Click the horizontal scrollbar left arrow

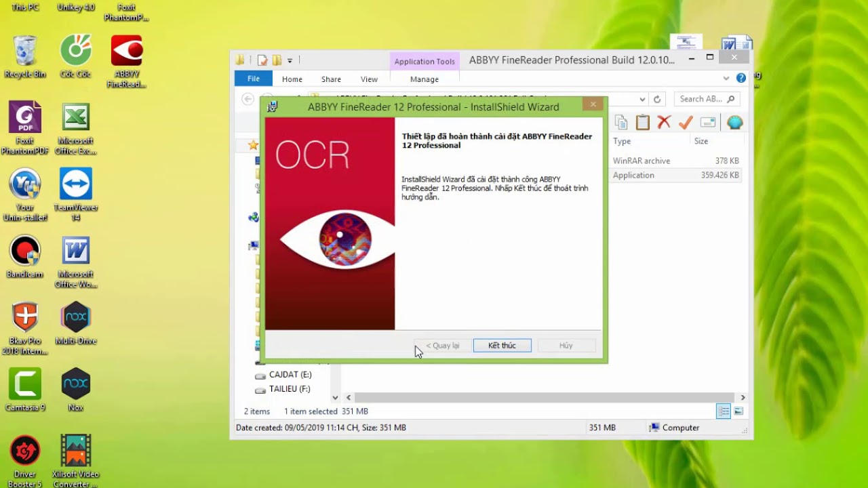[x=349, y=397]
